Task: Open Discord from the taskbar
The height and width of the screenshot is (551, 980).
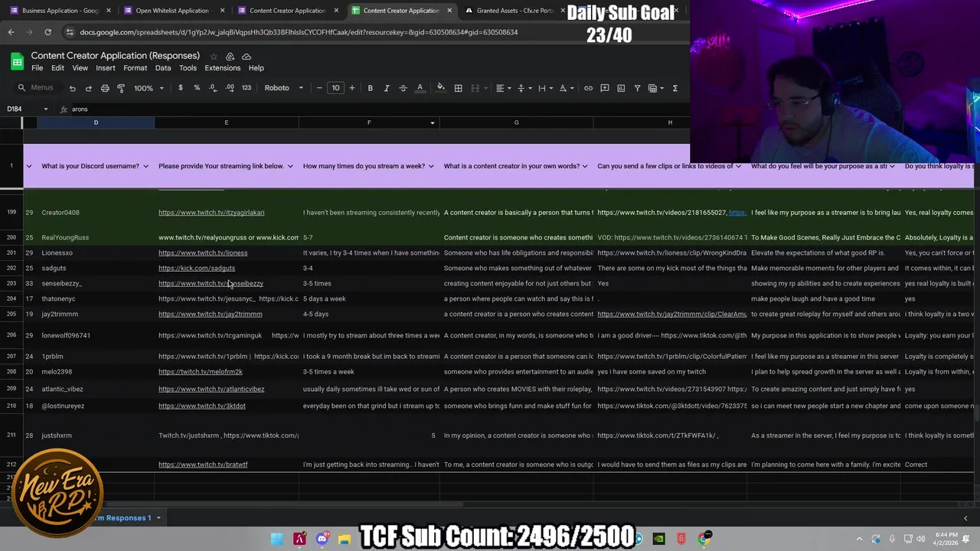Action: pyautogui.click(x=322, y=539)
